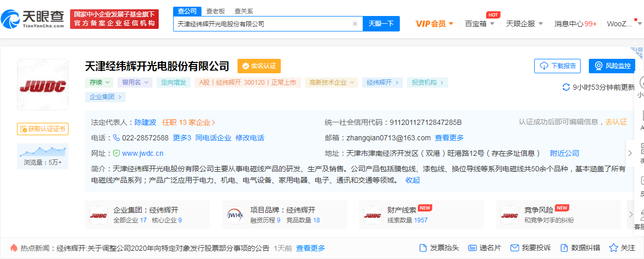
Task: Open the 发票抬头 invoice header
Action: (439, 248)
